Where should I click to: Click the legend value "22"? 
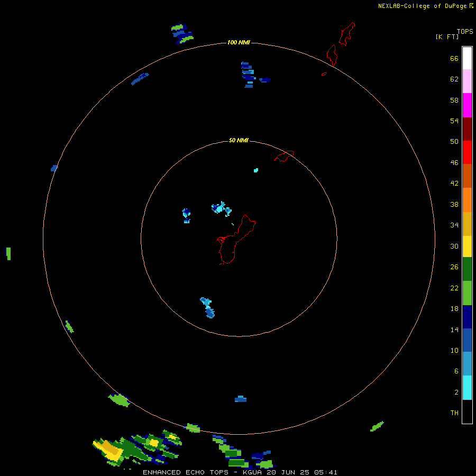454,288
